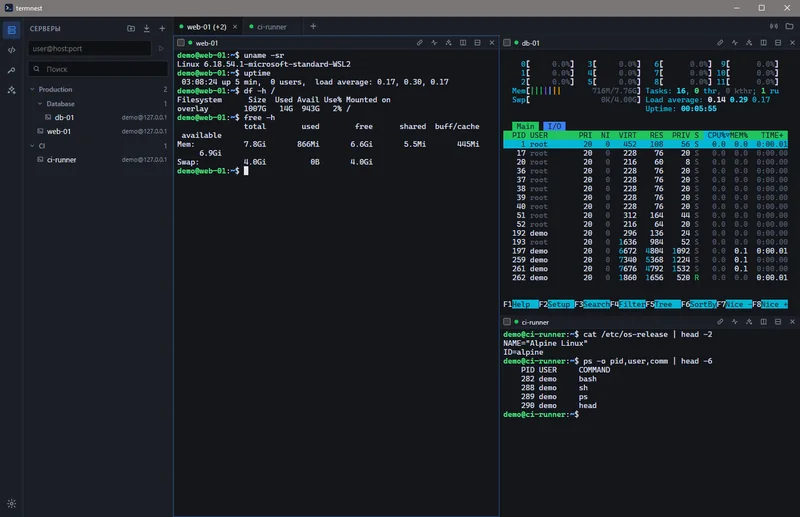Toggle the broadcast input icon in tab bar

(x=774, y=27)
